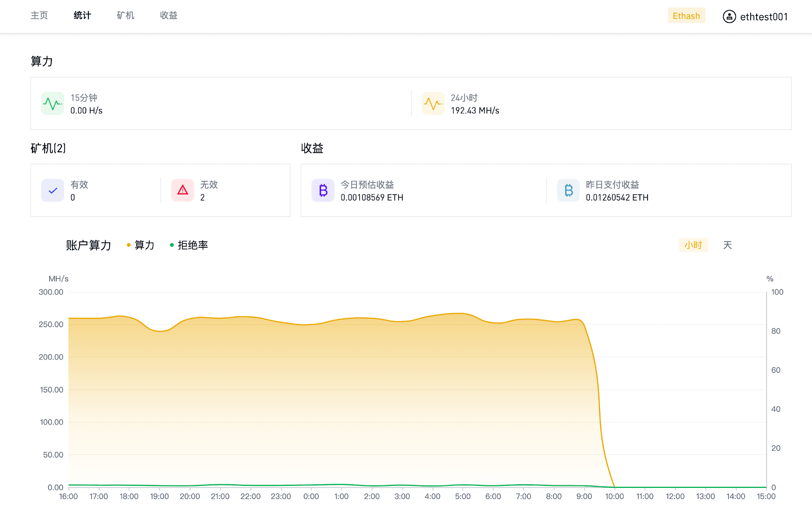Switch chart to 小时 hourly view

coord(693,245)
